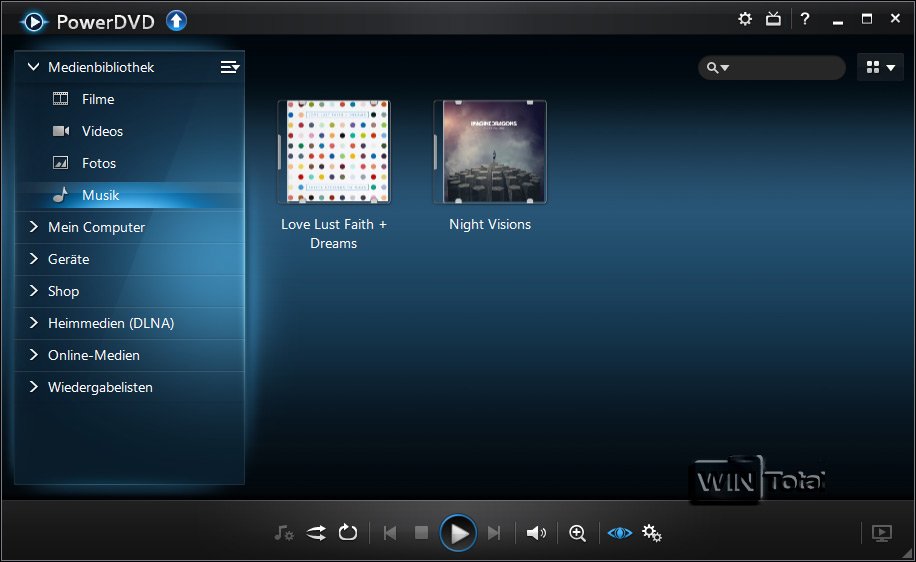Minimize the PowerDVD window
Screen dimensions: 916x562
[x=838, y=20]
